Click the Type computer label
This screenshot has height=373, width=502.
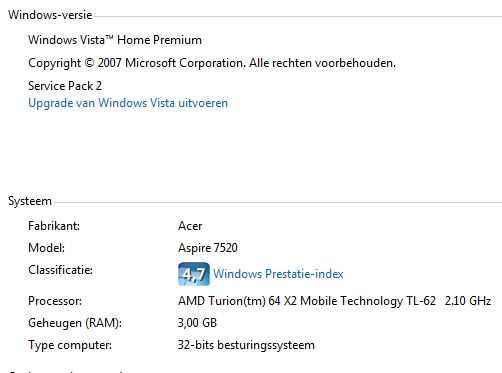tap(70, 345)
